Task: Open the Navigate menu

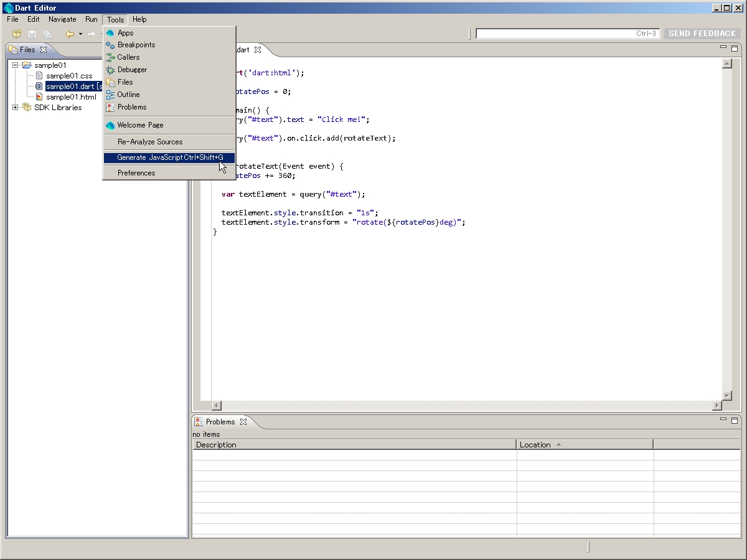Action: [x=62, y=19]
